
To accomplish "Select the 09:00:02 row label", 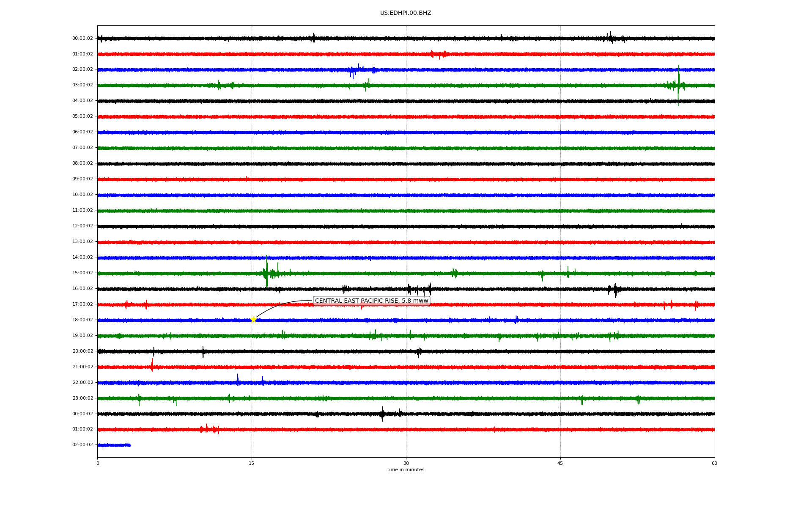I will pos(82,179).
